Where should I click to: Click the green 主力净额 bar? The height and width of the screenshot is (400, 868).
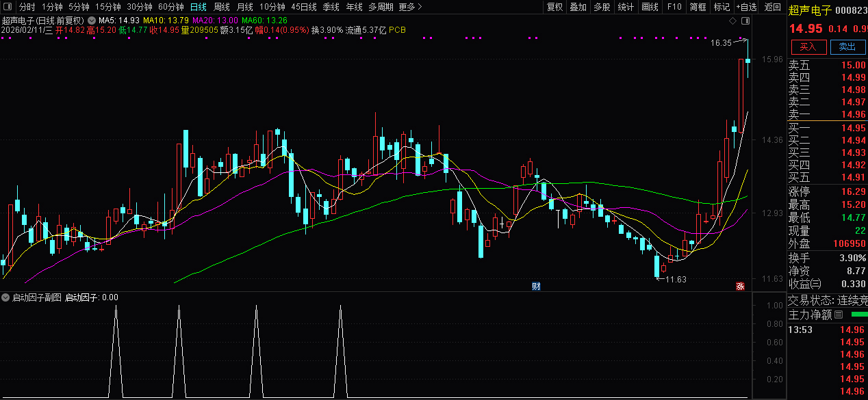click(858, 315)
